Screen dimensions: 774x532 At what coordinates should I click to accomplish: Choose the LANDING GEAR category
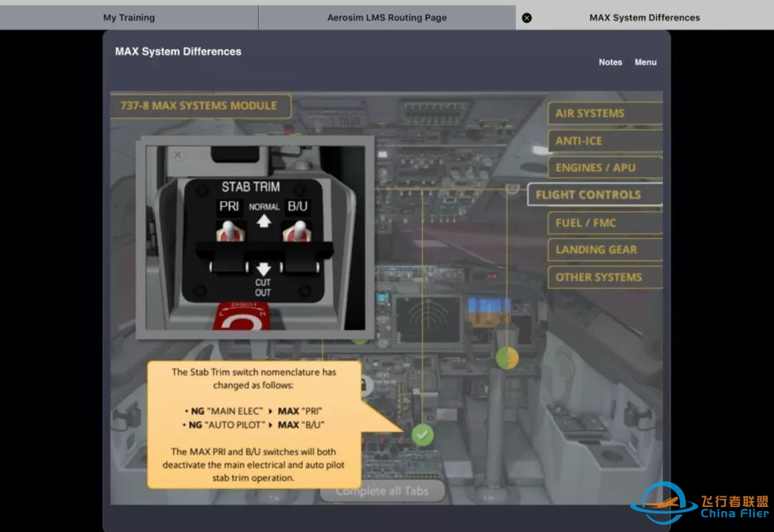605,250
